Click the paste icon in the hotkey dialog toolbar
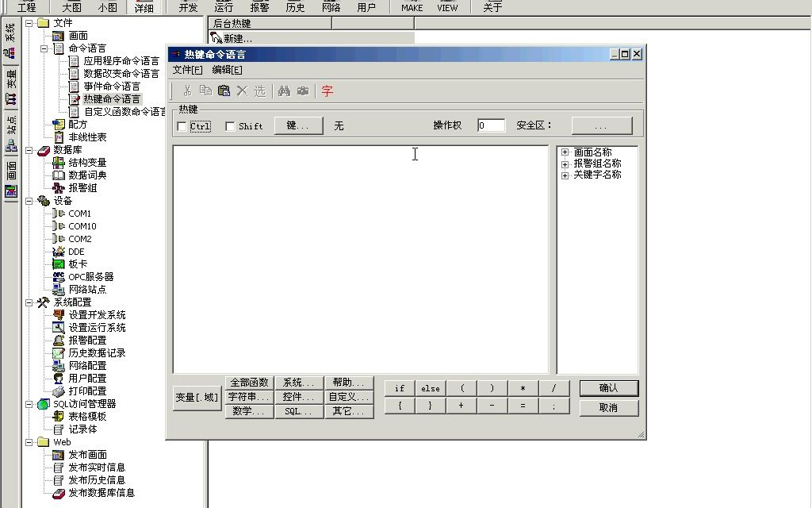 pyautogui.click(x=224, y=90)
